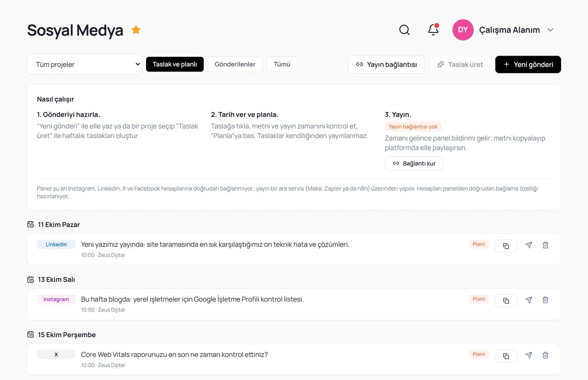Switch to Gönderilenler tab
This screenshot has height=380, width=588.
(x=235, y=64)
